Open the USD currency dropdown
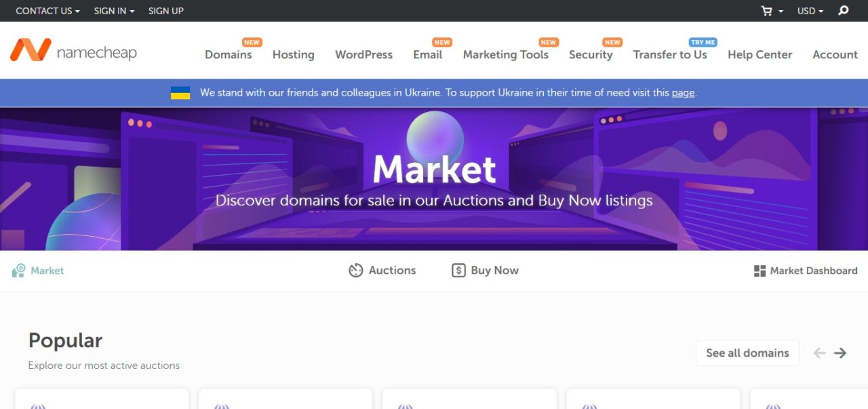This screenshot has height=409, width=868. [810, 11]
